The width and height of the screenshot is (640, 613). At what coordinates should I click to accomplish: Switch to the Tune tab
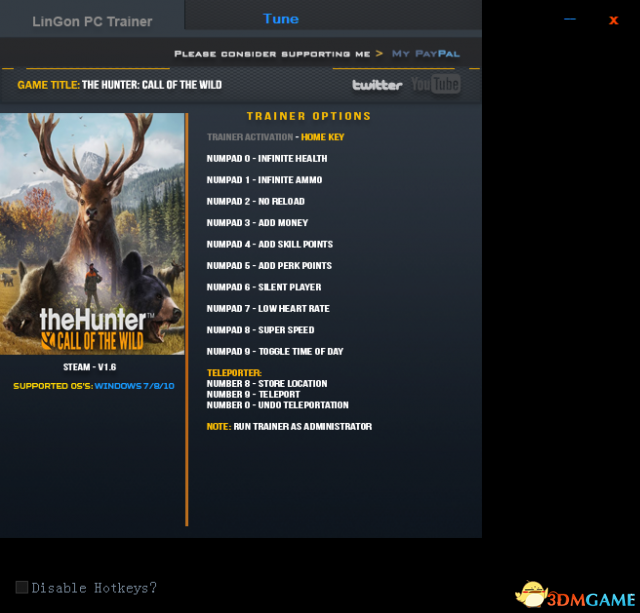coord(281,19)
